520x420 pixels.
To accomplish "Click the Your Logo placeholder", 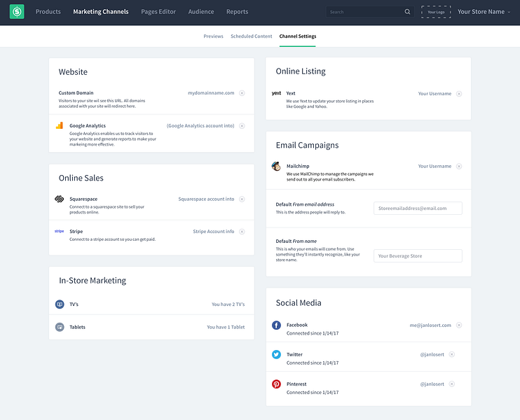I will point(436,12).
